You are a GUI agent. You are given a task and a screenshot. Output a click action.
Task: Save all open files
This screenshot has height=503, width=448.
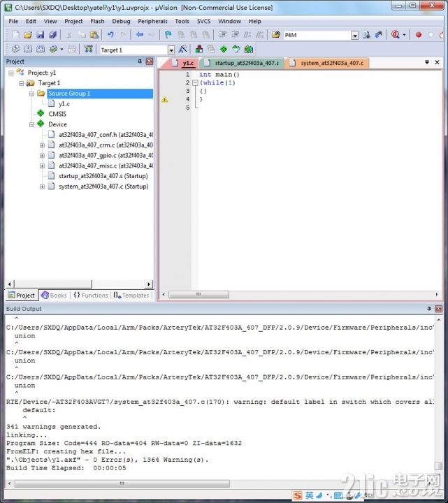[x=52, y=35]
